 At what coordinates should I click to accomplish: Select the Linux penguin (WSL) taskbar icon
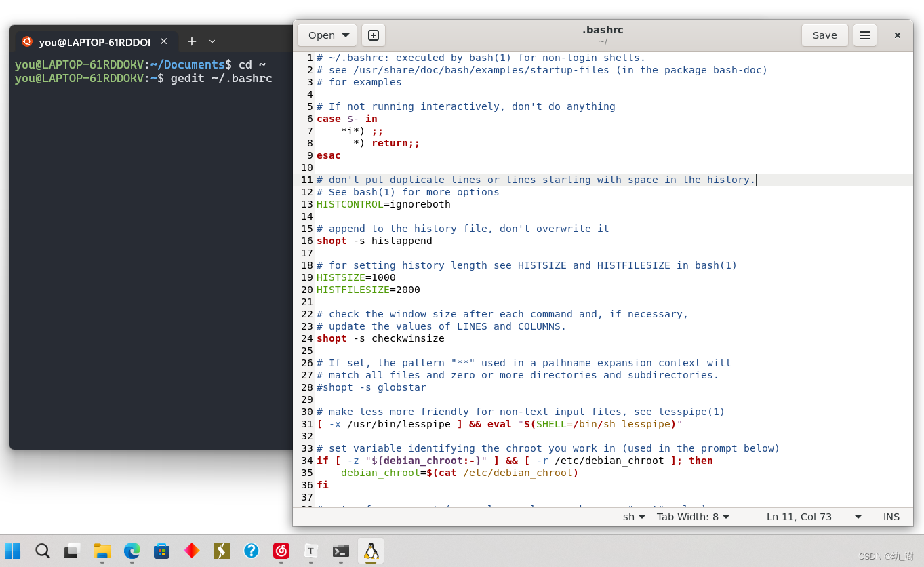pos(371,551)
